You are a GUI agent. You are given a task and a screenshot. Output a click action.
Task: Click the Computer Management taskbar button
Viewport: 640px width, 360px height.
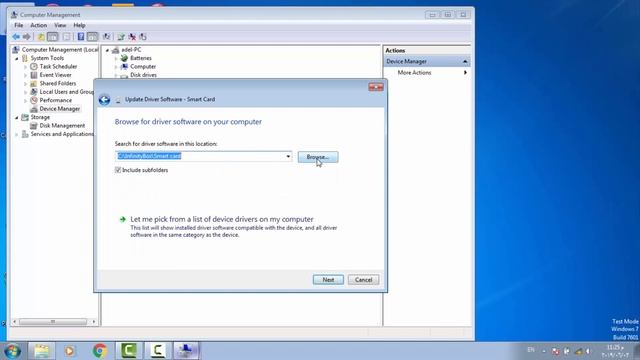(186, 351)
